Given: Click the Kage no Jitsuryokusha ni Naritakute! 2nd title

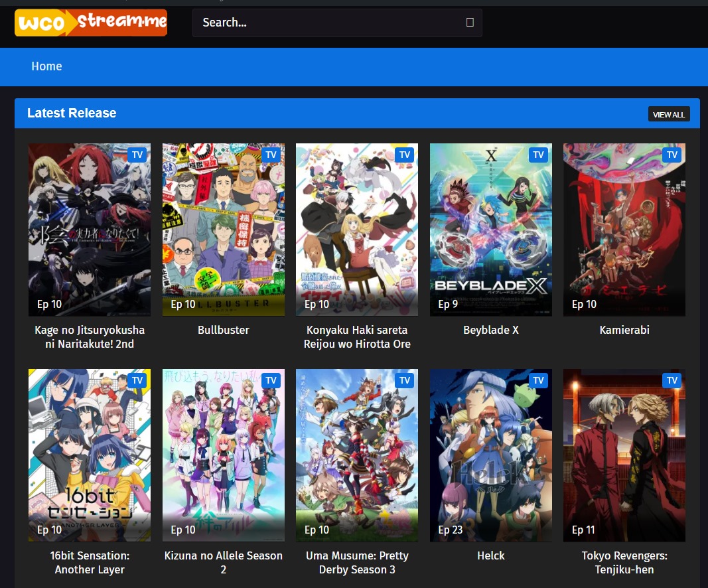Looking at the screenshot, I should tap(90, 337).
